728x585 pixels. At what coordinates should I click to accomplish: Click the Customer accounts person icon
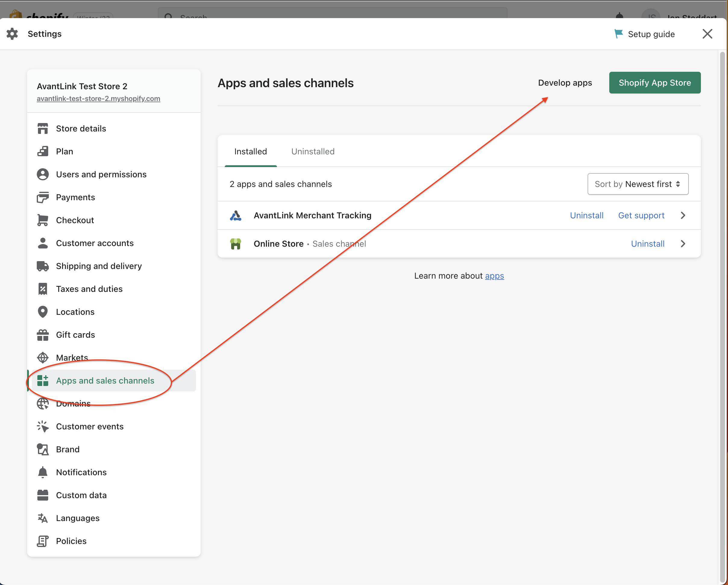point(43,243)
